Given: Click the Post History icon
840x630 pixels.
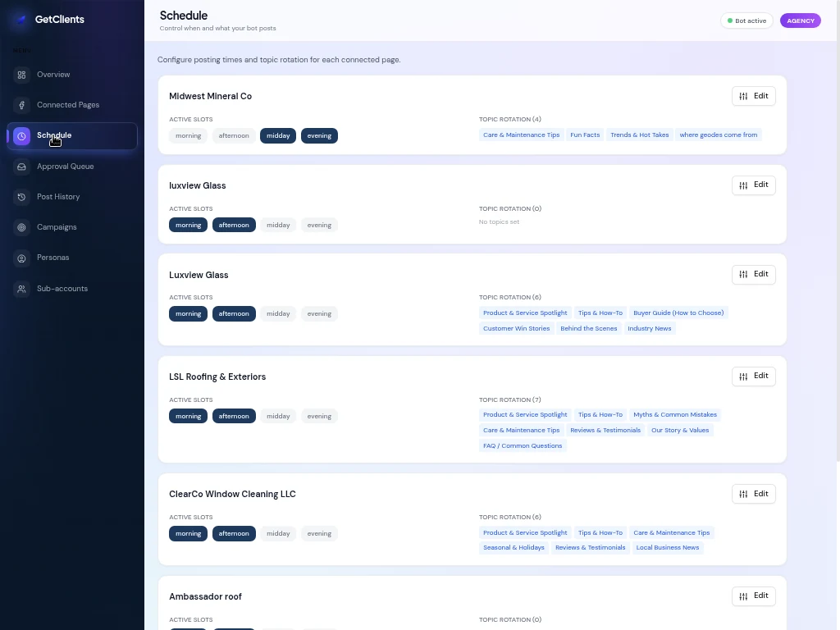Looking at the screenshot, I should [x=21, y=197].
